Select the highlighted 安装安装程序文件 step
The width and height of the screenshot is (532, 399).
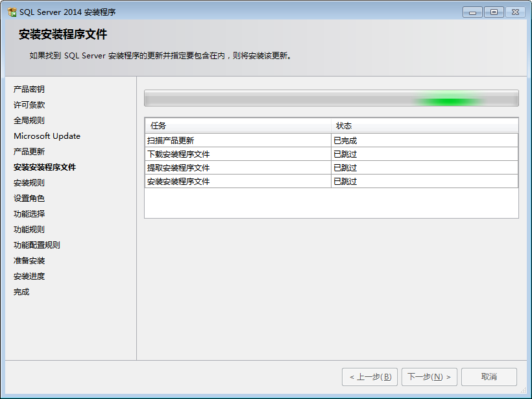(44, 167)
